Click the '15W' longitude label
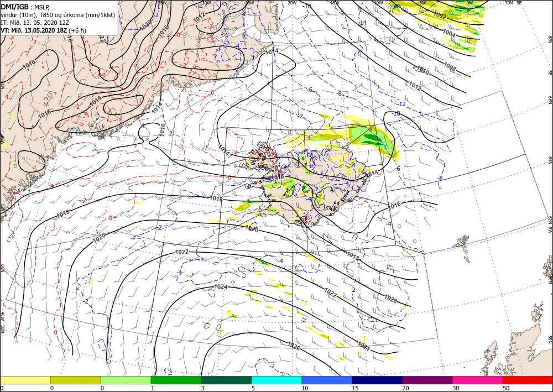553x392 pixels. [x=335, y=2]
